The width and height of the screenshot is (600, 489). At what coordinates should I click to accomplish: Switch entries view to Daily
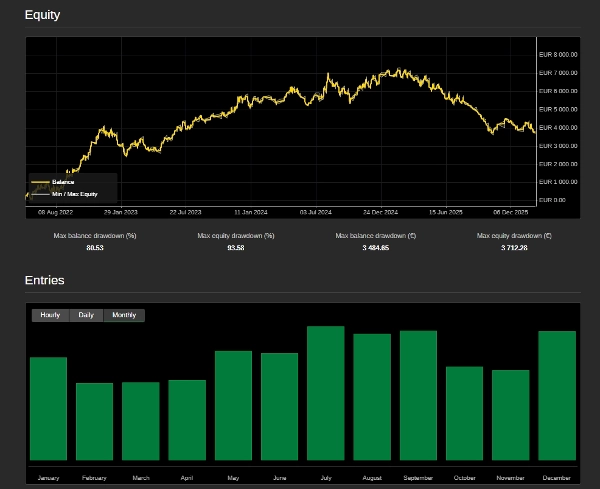pos(86,315)
